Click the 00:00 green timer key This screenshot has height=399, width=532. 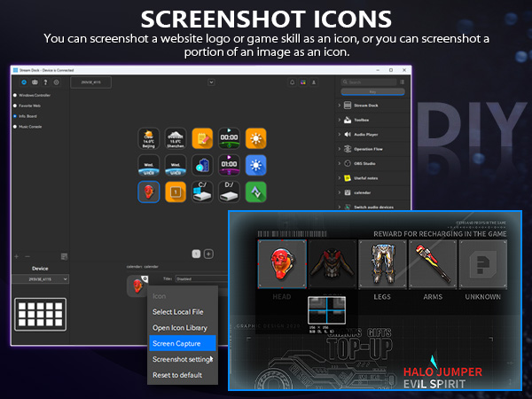229,138
